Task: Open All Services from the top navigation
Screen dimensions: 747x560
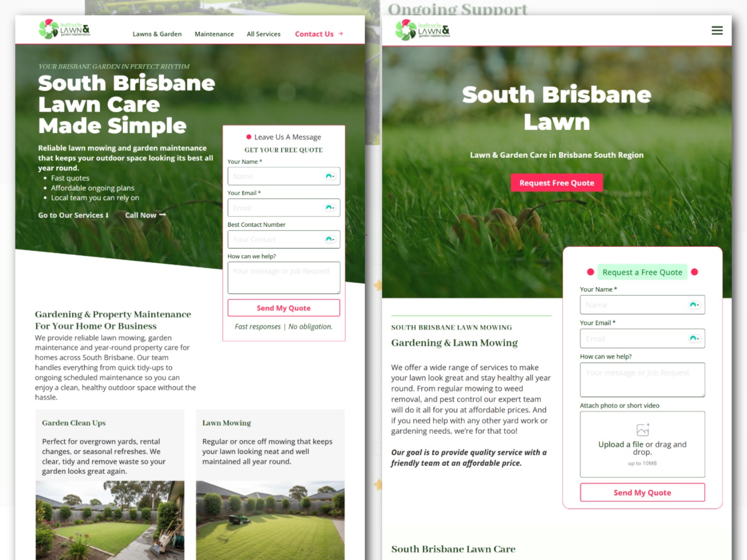Action: [263, 34]
